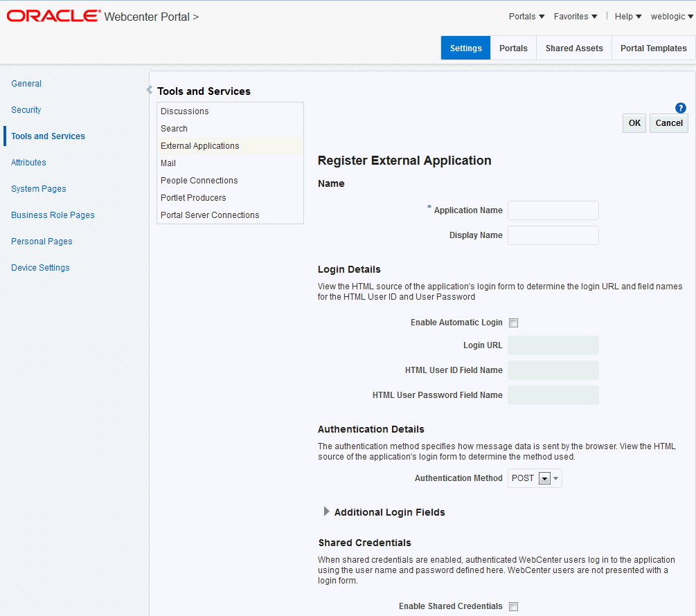
Task: Open the Authentication Method dropdown
Action: [535, 478]
